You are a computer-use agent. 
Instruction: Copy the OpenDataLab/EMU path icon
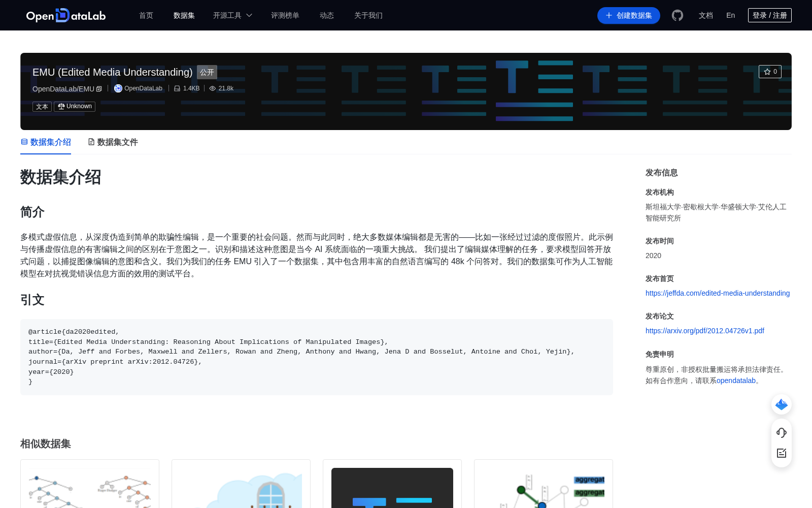99,89
